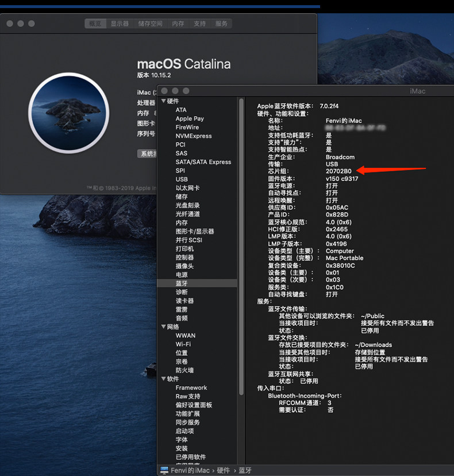Select SATA/SATA Express entry
The image size is (454, 476).
click(203, 162)
